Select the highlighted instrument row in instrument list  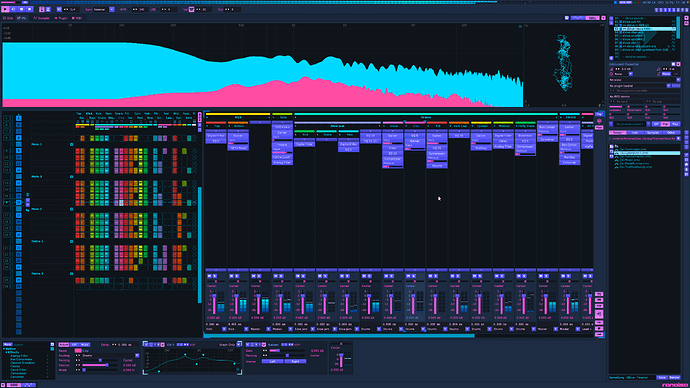pyautogui.click(x=645, y=29)
